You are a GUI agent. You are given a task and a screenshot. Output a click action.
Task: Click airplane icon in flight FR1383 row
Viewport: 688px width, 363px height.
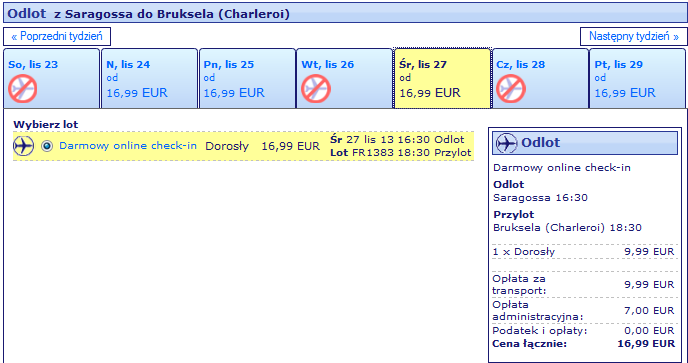[23, 146]
